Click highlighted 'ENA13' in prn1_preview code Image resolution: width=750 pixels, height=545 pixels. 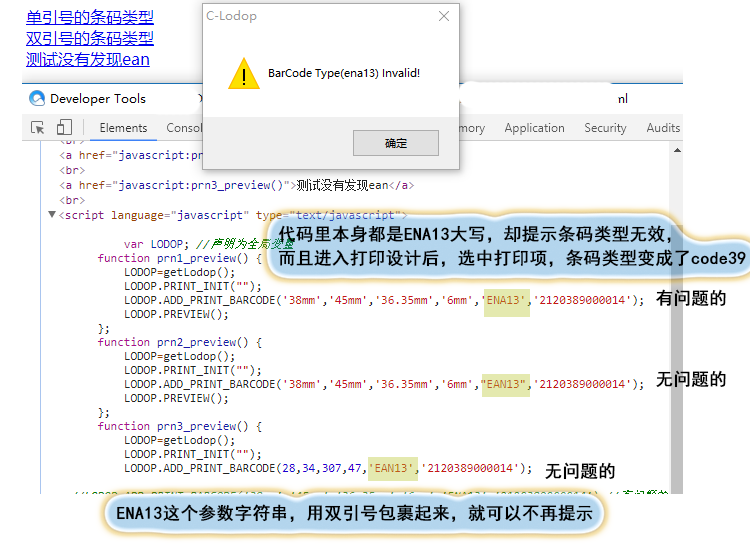point(506,300)
